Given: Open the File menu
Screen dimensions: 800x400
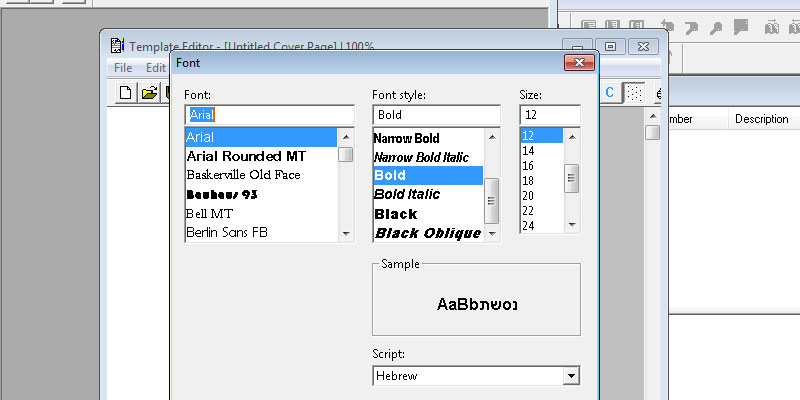Looking at the screenshot, I should pos(123,68).
